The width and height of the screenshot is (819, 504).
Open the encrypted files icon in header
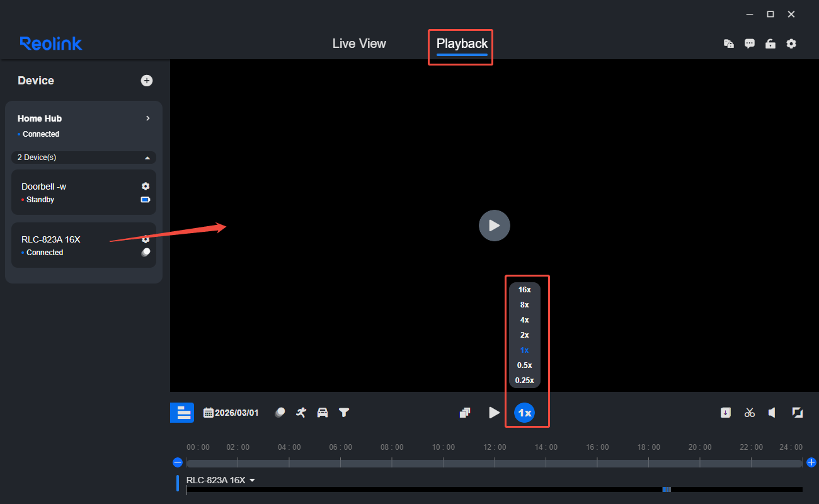[x=728, y=43]
